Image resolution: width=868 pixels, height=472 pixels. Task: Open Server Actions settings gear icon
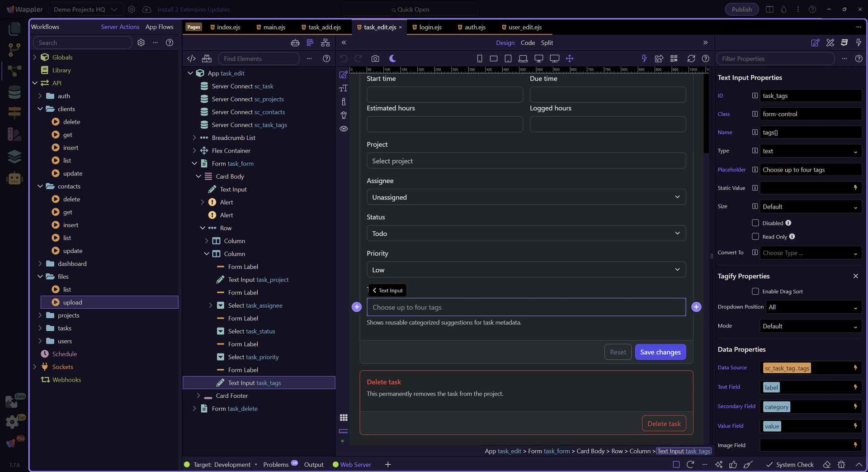(141, 43)
